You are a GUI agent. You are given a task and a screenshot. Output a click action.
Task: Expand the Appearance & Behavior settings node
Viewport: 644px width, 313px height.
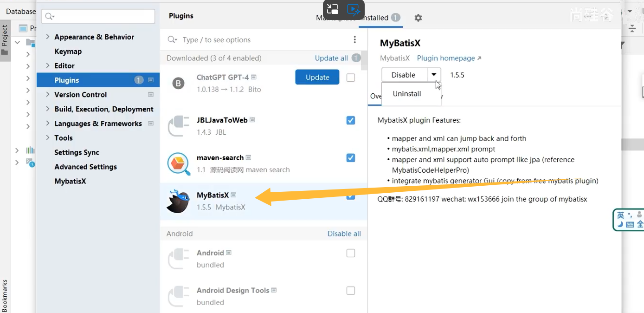(47, 37)
